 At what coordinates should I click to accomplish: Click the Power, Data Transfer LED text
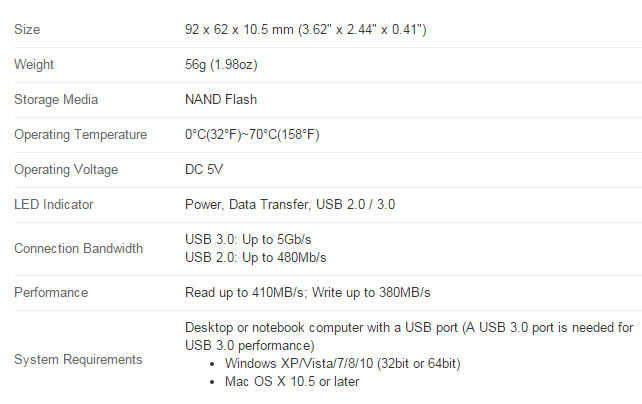pos(244,204)
